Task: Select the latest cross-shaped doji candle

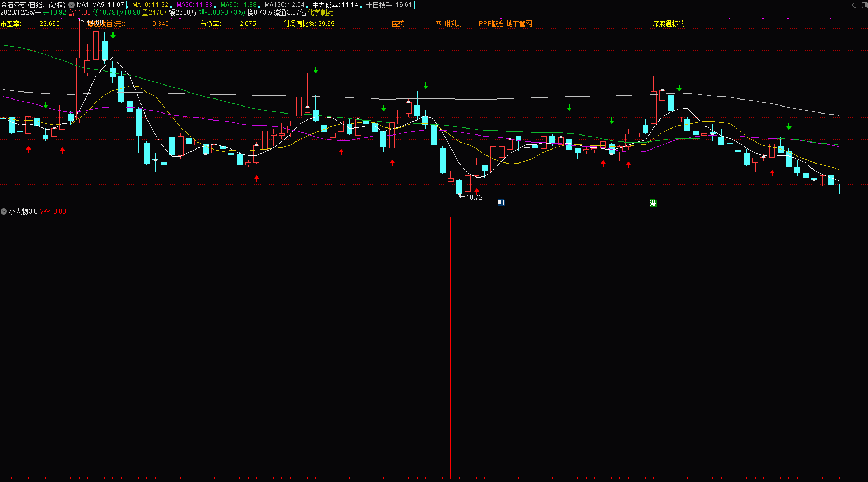Action: [839, 189]
